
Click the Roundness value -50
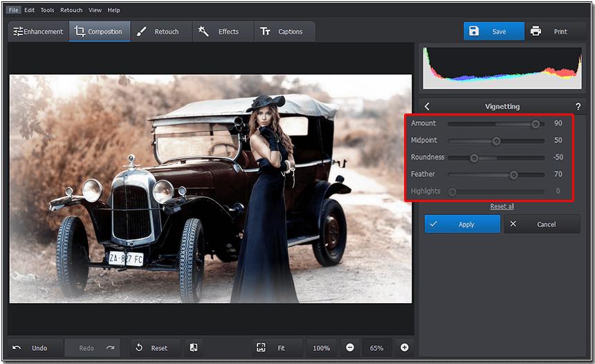coord(558,157)
